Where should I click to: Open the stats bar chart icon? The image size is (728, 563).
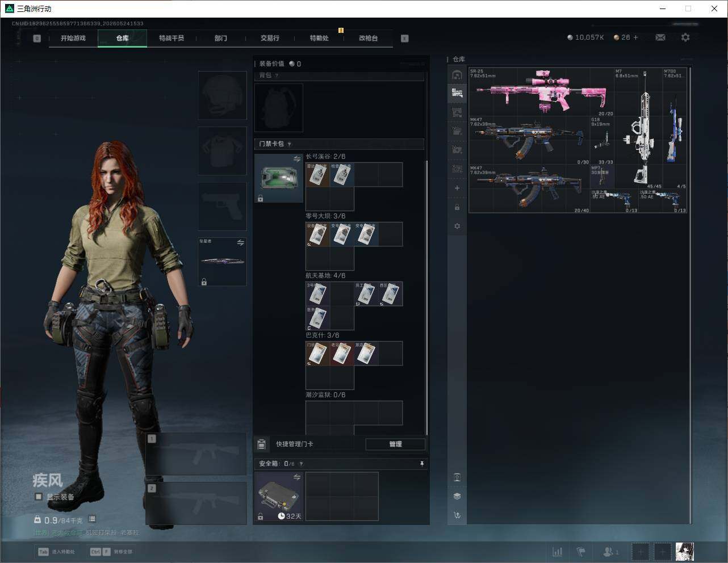coord(558,552)
